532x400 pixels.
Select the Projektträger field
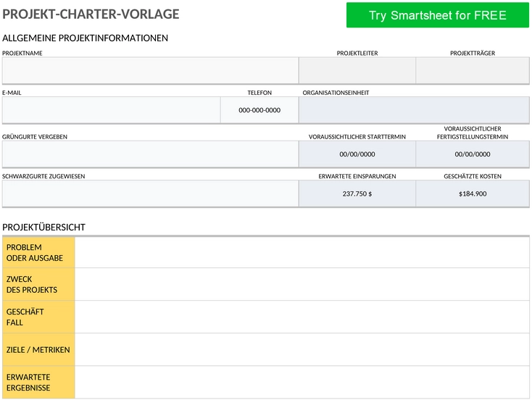473,70
